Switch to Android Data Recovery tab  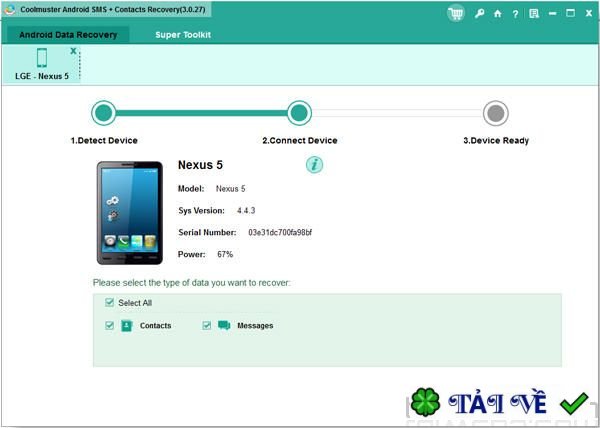pos(68,35)
